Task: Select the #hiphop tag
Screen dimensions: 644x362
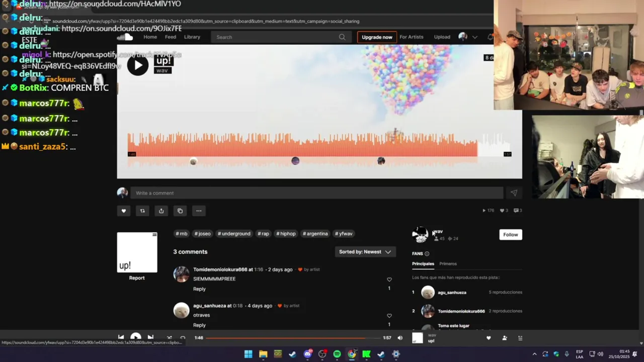Action: [286, 234]
